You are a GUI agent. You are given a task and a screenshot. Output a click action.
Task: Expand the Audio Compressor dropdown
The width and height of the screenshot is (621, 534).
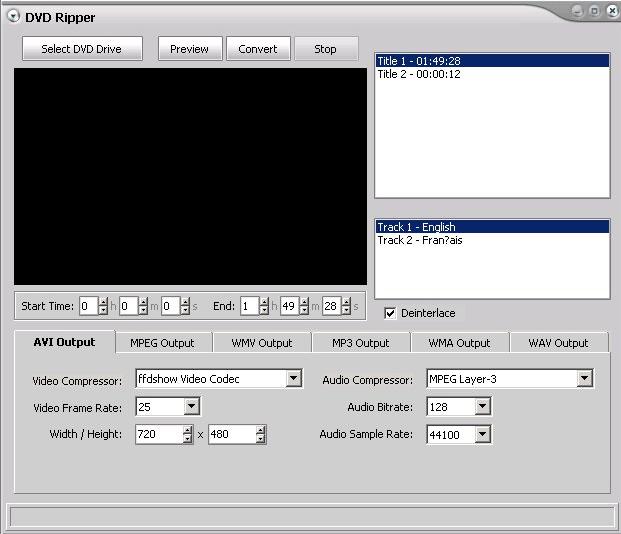point(585,378)
